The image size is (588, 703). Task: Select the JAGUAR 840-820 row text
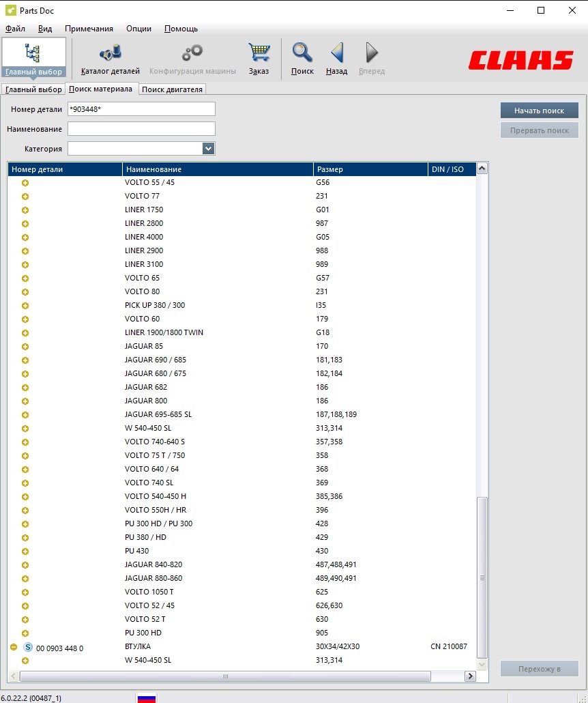(x=153, y=565)
